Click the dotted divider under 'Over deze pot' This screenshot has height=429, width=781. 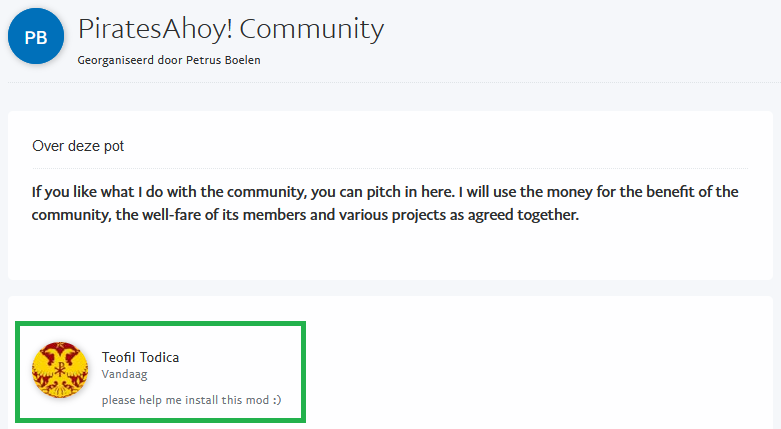tap(389, 168)
